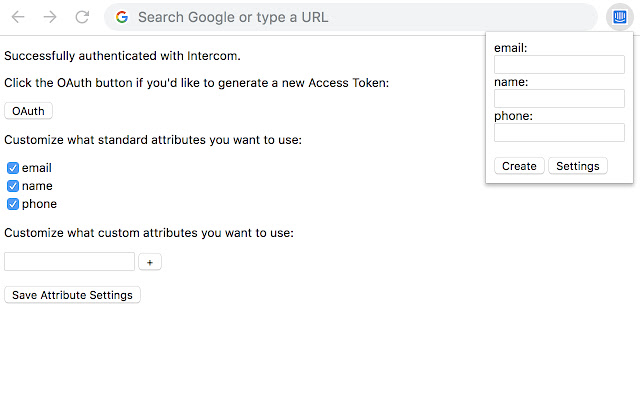Uncheck the email attribute checkbox
640x400 pixels.
(13, 168)
